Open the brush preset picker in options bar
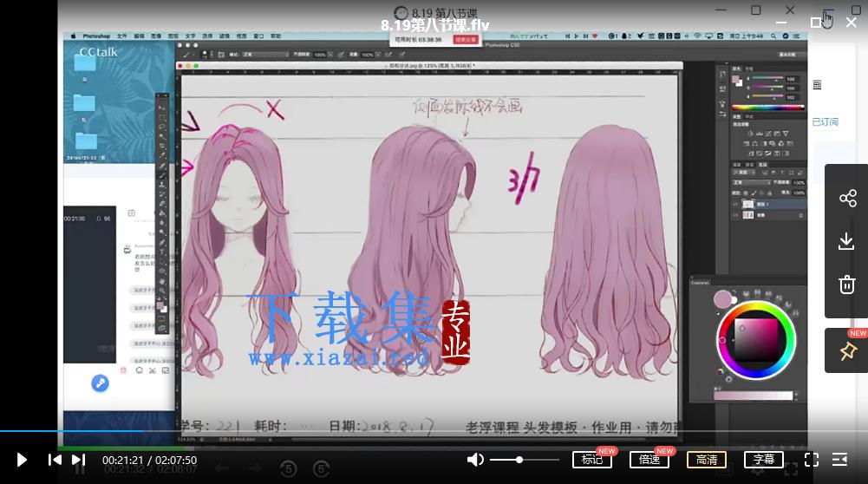Viewport: 868px width, 484px height. [207, 55]
